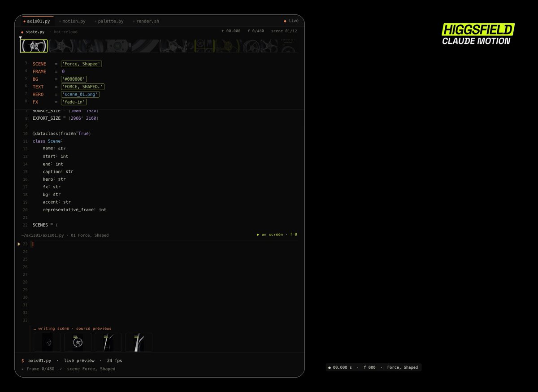Open the first source preview thumbnail
The image size is (538, 392).
[47, 342]
